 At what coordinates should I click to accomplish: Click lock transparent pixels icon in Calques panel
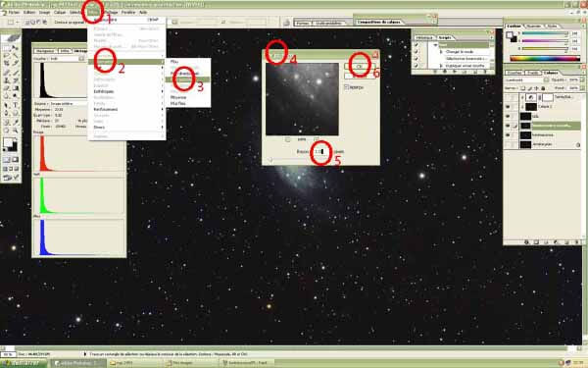(x=522, y=88)
